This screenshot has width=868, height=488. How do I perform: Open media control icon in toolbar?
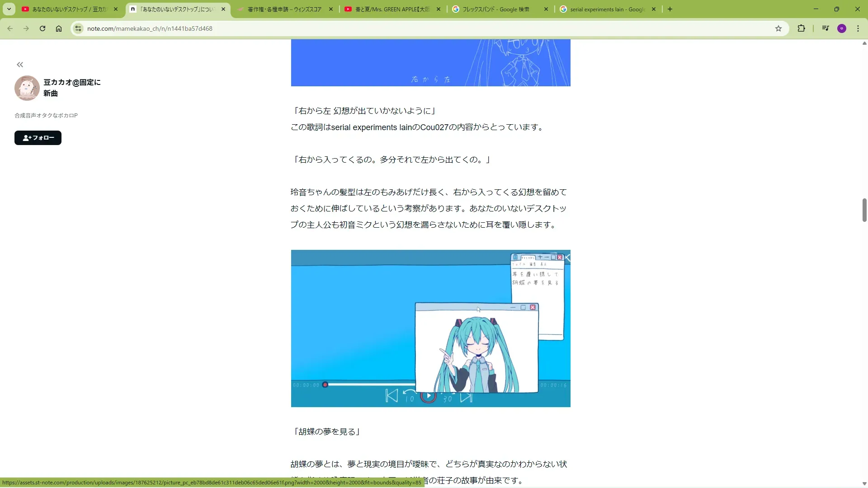click(x=826, y=28)
